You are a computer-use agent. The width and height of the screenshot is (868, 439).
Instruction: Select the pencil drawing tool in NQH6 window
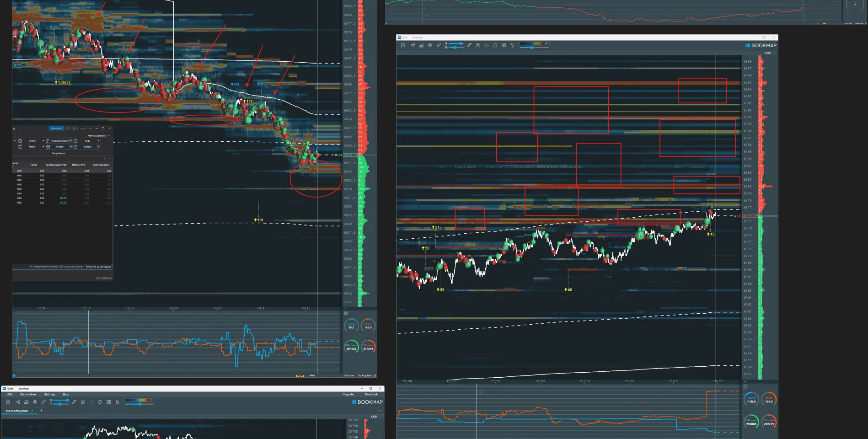pos(74,402)
